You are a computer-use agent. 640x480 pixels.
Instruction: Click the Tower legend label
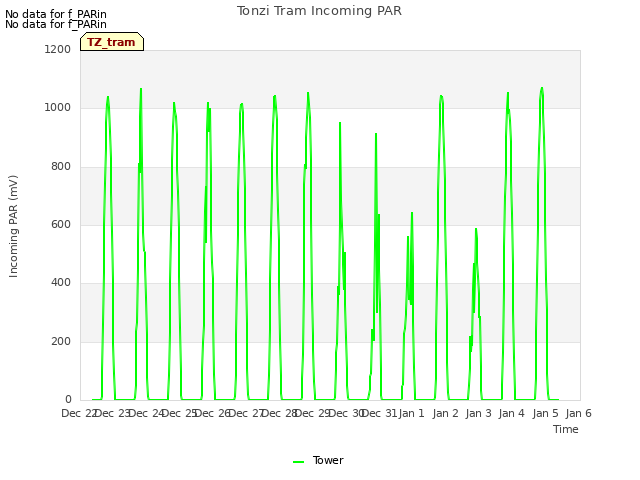coord(328,460)
